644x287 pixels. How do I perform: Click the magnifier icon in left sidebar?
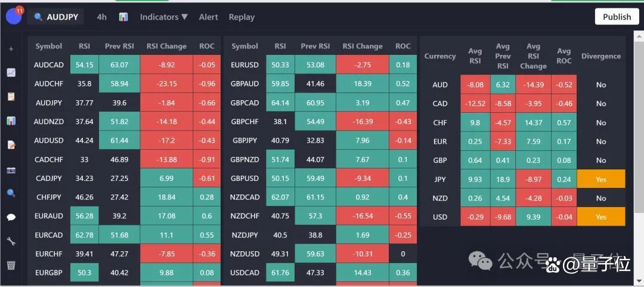tap(11, 193)
